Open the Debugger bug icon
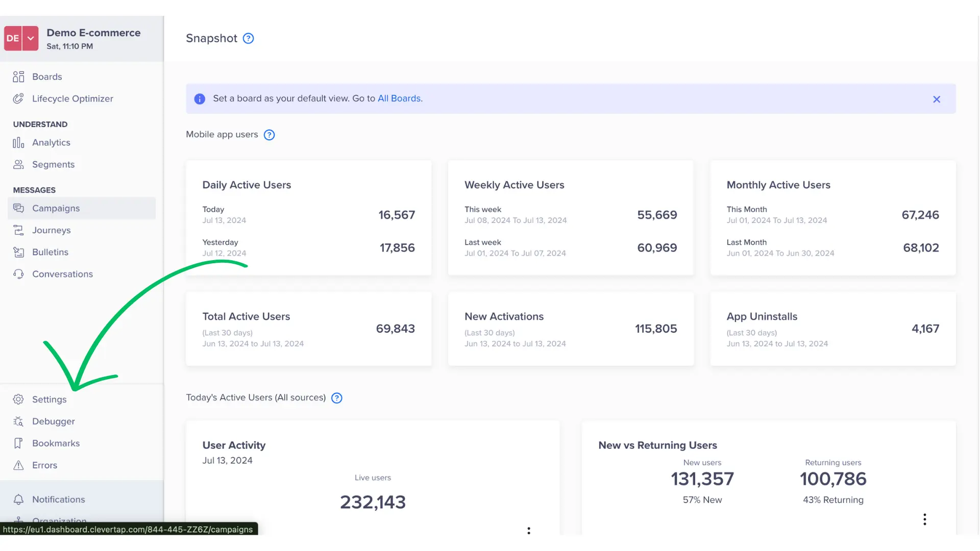 [x=18, y=421]
